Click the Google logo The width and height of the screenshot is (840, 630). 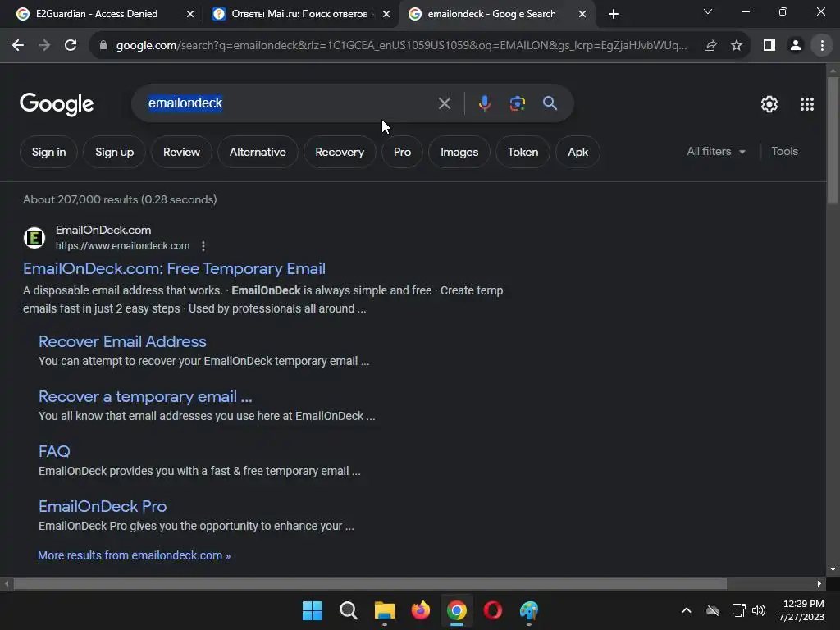click(x=57, y=104)
